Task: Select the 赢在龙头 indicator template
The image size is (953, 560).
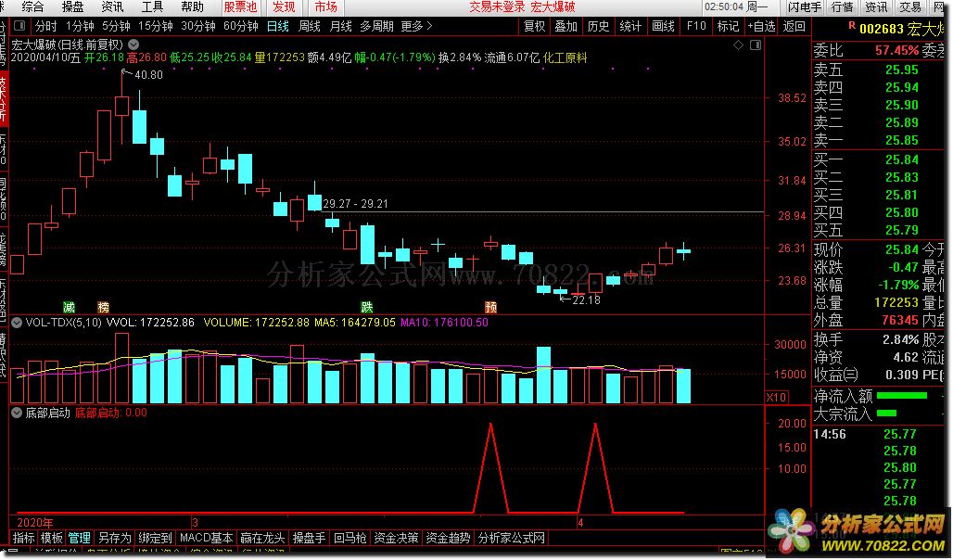Action: click(262, 538)
